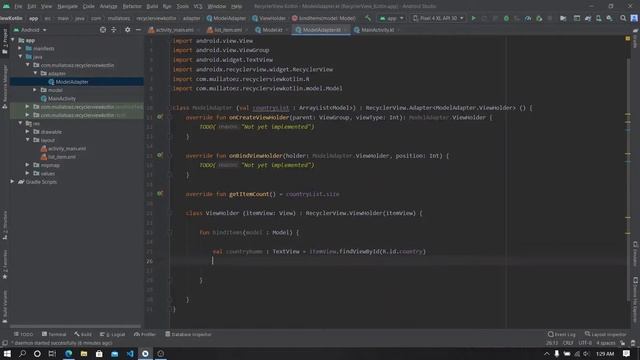This screenshot has width=640, height=360.
Task: Hide the Project panel with minus icon
Action: pyautogui.click(x=138, y=30)
